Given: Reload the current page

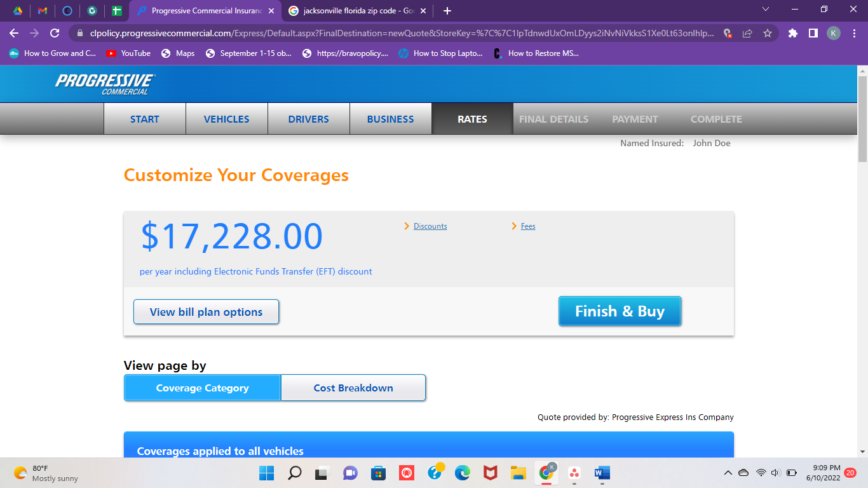Looking at the screenshot, I should click(55, 33).
